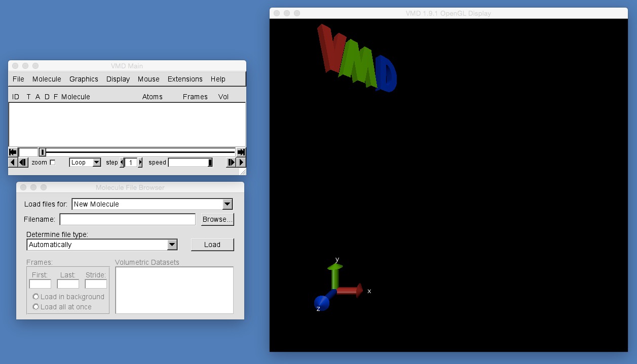Screen dimensions: 637x364
Task: Click the VMD Main title bar
Action: pyautogui.click(x=127, y=66)
